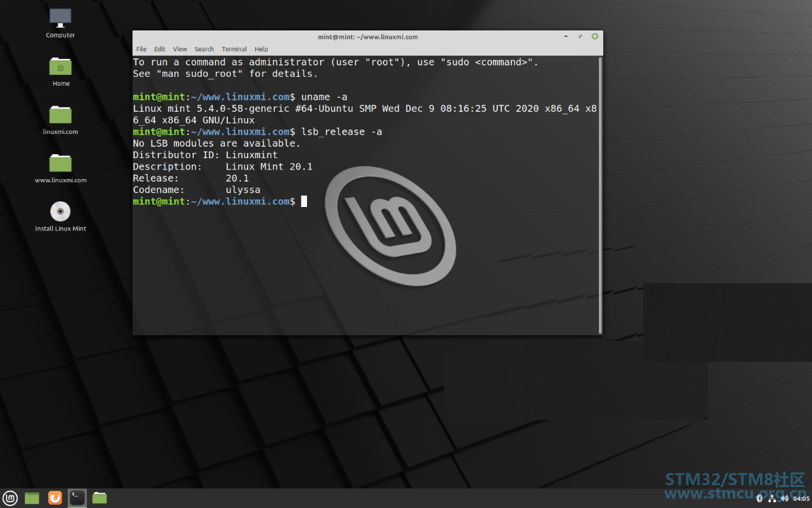Open the network connection tray icon
The image size is (812, 508).
point(772,498)
